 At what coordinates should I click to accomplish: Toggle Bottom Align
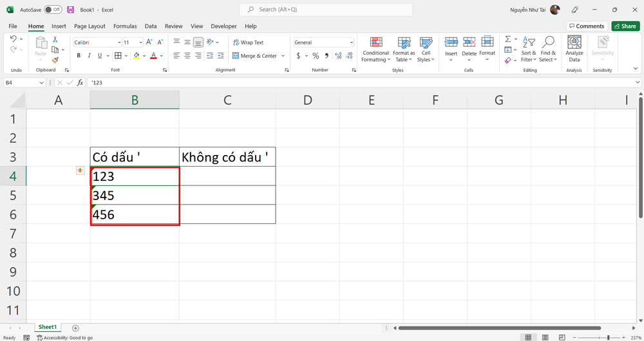[198, 42]
